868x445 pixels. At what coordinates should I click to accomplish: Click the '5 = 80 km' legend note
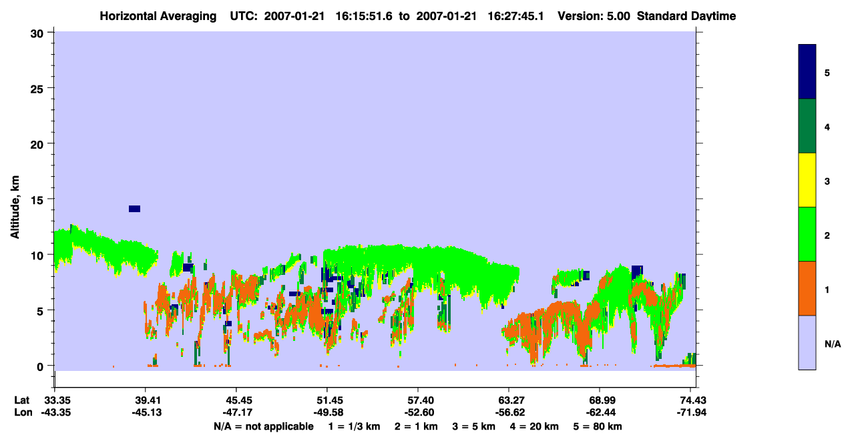598,426
